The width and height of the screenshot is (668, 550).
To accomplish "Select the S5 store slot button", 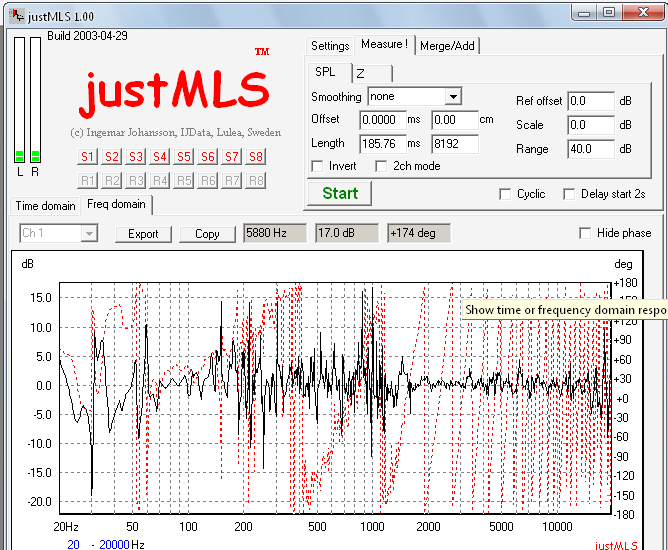I will coord(184,157).
